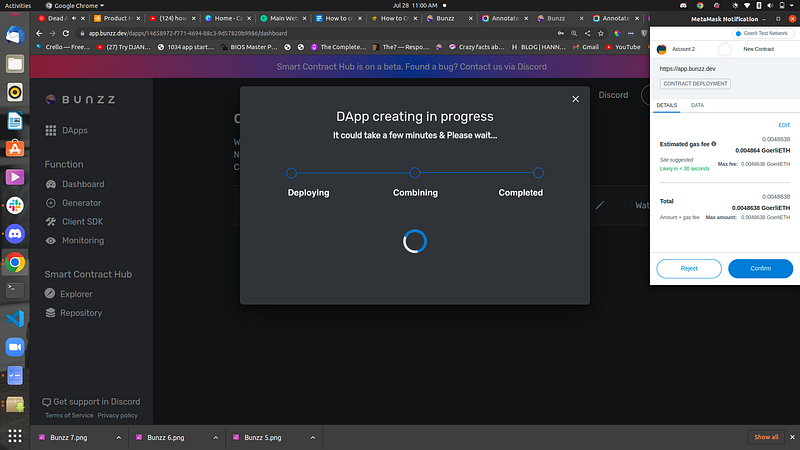Click the Bunzz logo
This screenshot has width=800, height=450.
click(80, 99)
